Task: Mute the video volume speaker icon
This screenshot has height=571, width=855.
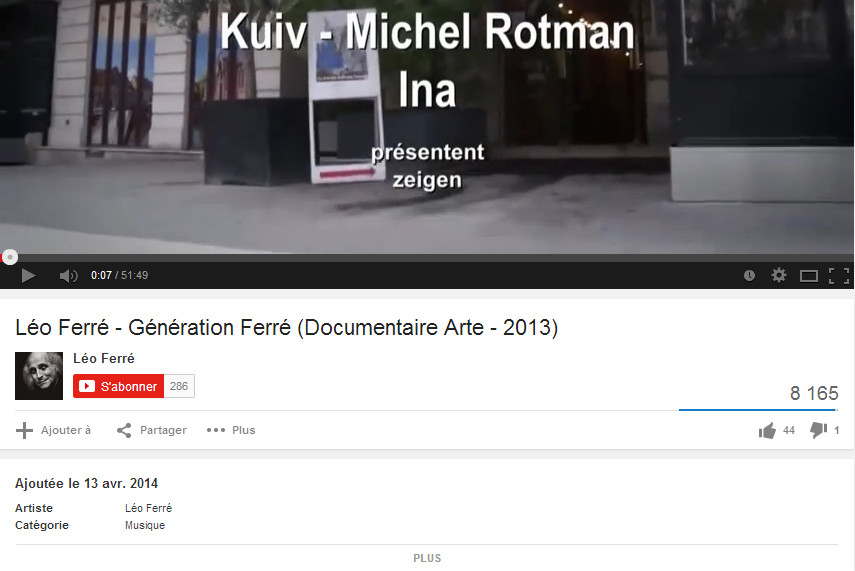Action: [x=68, y=275]
